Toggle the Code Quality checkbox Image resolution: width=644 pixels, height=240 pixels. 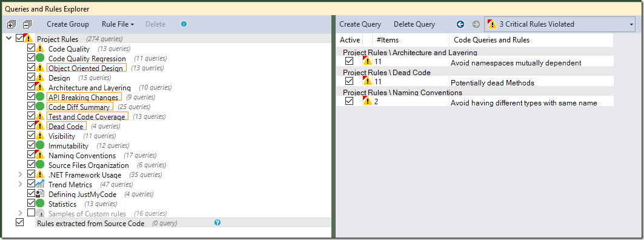tap(32, 48)
